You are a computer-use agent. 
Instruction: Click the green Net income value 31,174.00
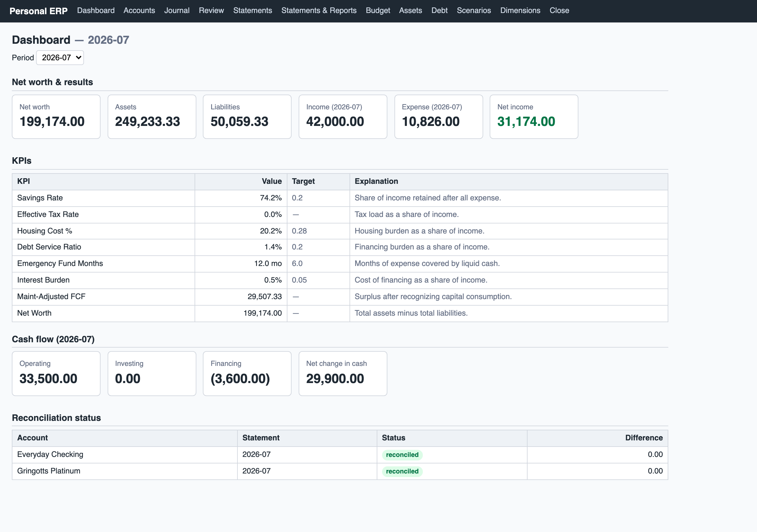[x=526, y=122]
